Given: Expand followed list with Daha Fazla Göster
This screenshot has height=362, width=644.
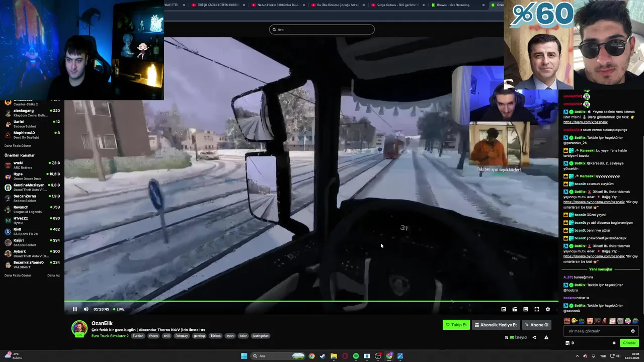Looking at the screenshot, I should point(18,145).
